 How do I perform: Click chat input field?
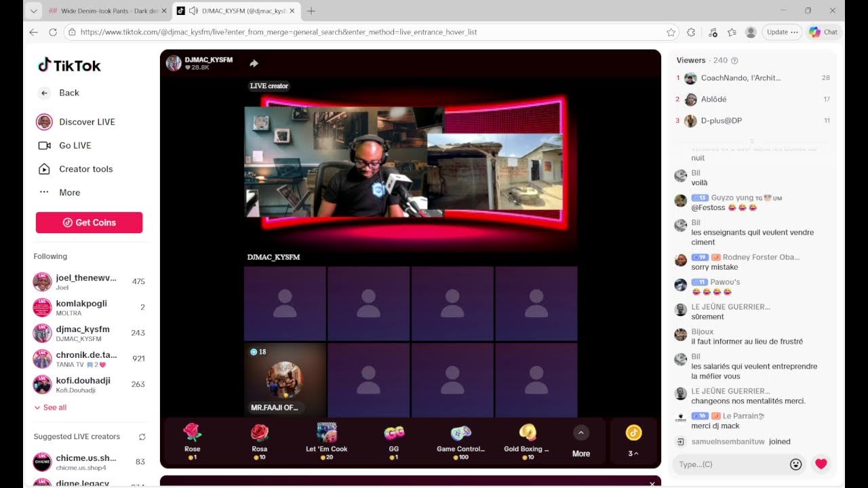(729, 464)
